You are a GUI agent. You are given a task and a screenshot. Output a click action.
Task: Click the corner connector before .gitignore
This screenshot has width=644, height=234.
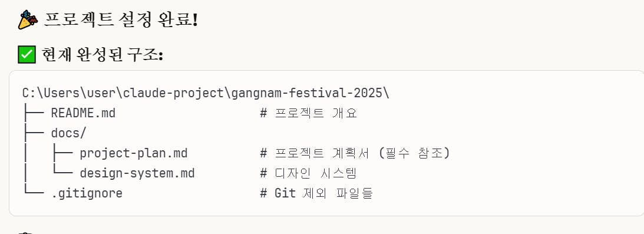(34, 192)
